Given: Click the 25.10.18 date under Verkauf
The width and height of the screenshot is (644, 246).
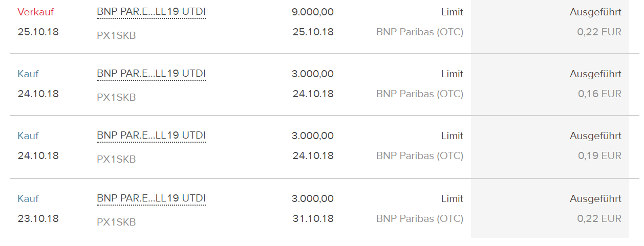Looking at the screenshot, I should [38, 32].
